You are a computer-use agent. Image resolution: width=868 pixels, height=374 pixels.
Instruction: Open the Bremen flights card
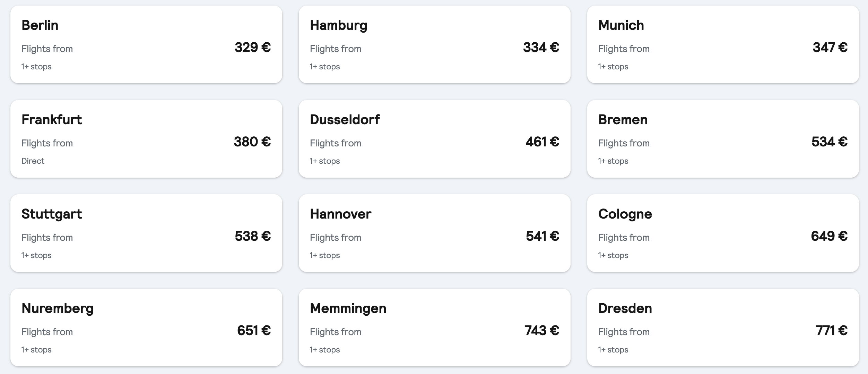[723, 139]
